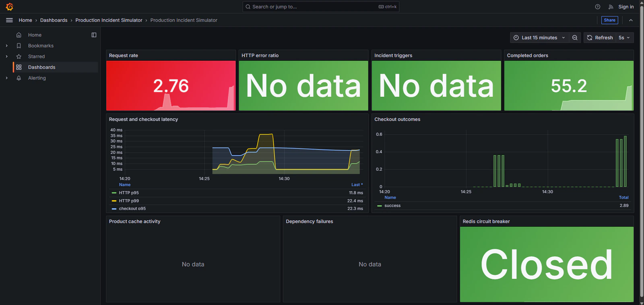Toggle the HTTP p99 legend series

[x=129, y=201]
